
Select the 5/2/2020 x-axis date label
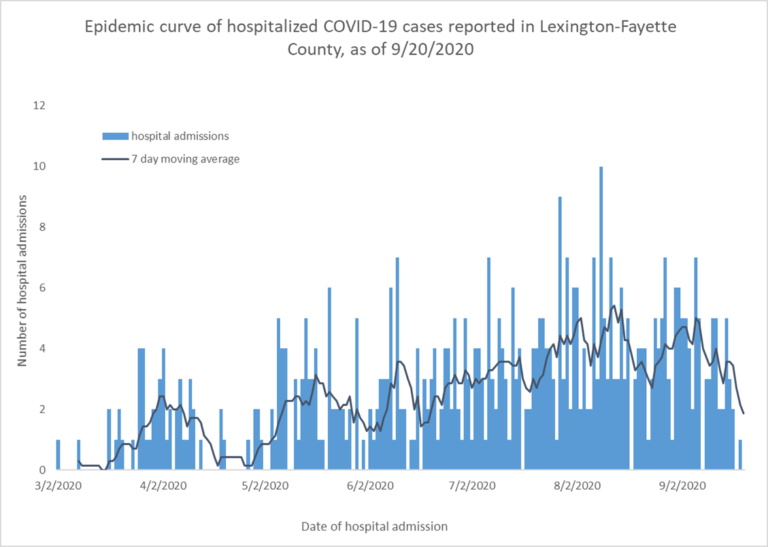267,486
